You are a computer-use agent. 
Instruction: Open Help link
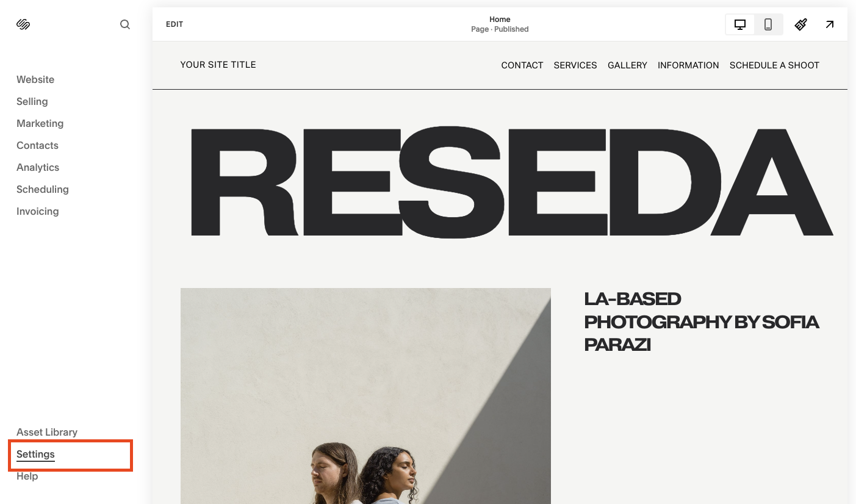[27, 476]
